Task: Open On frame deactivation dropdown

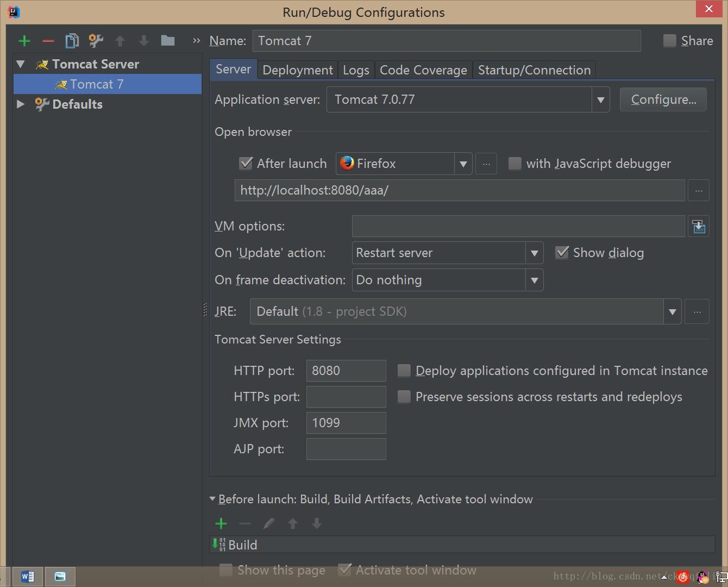Action: 534,280
